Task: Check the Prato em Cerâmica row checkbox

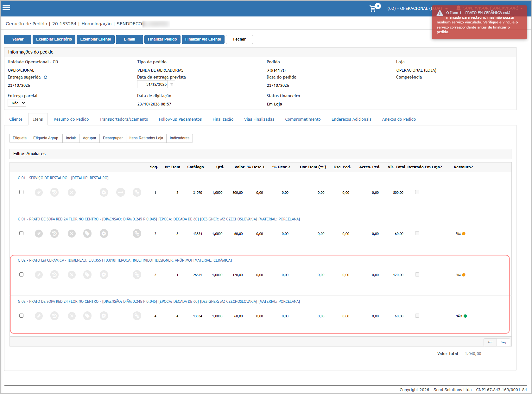Action: click(21, 274)
